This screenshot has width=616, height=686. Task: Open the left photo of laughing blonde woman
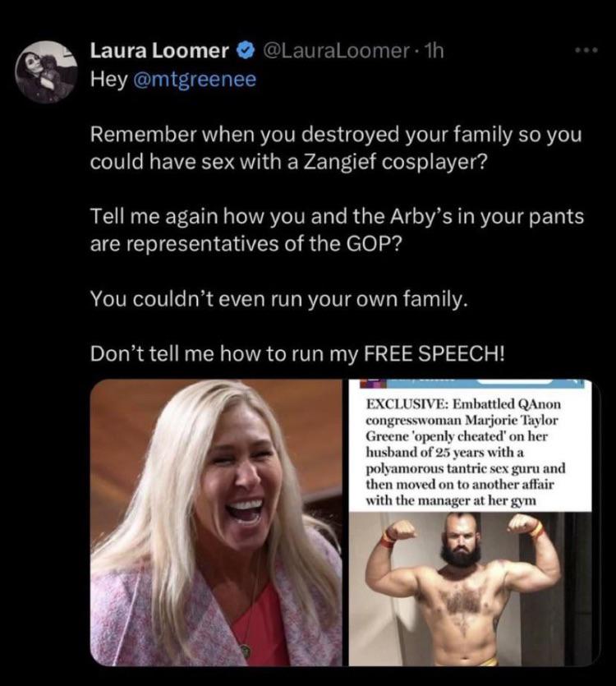click(216, 523)
